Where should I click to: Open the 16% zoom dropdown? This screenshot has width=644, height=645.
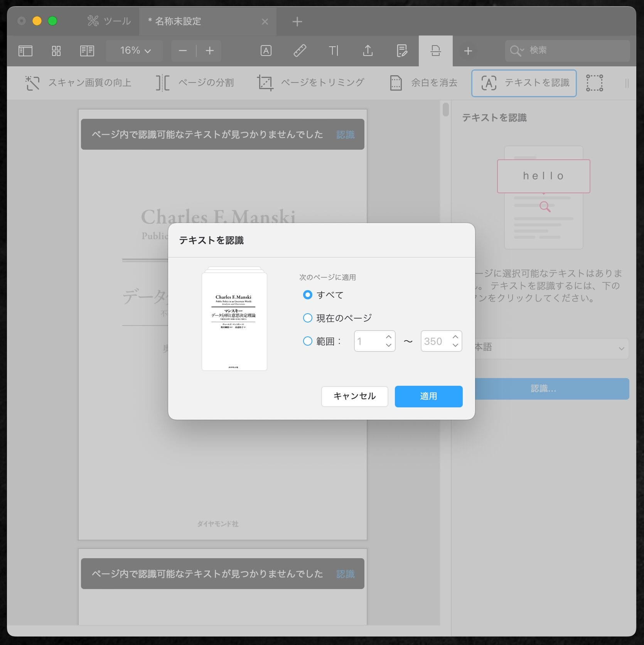tap(135, 51)
